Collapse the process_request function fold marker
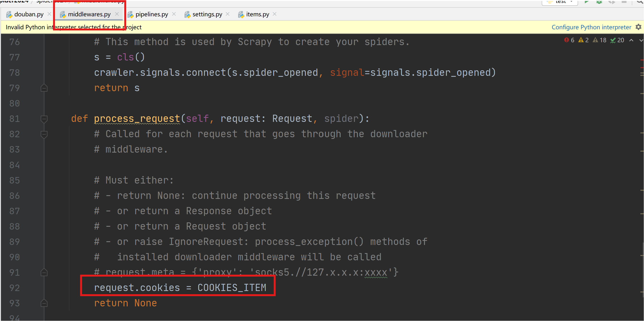Screen dimensions: 644x321 [44, 119]
